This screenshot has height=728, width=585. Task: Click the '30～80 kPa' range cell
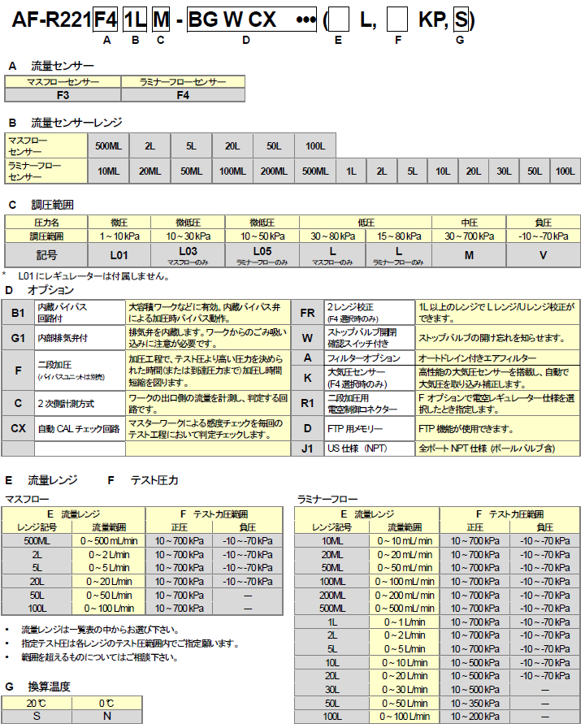pos(333,236)
